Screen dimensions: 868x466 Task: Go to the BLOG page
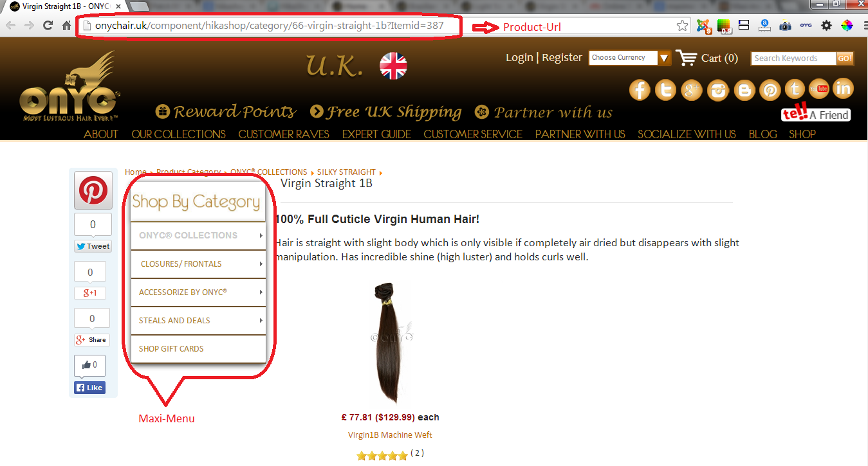[x=763, y=134]
